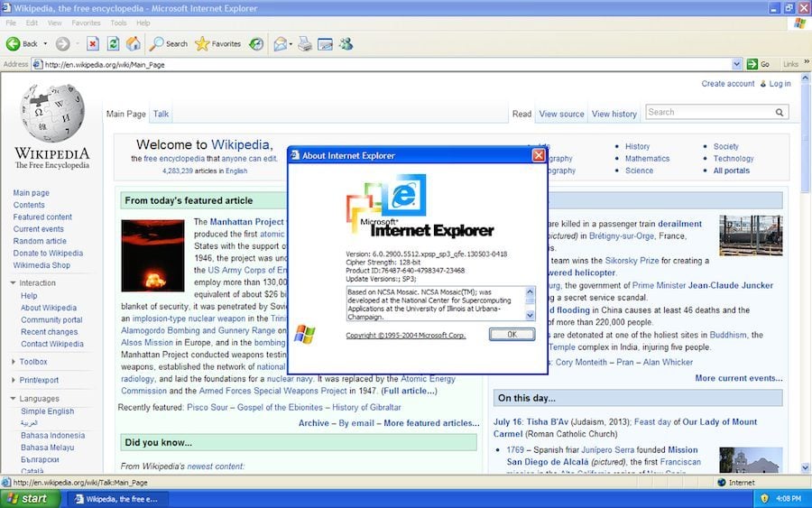This screenshot has height=508, width=812.
Task: Open the View menu
Action: (54, 23)
